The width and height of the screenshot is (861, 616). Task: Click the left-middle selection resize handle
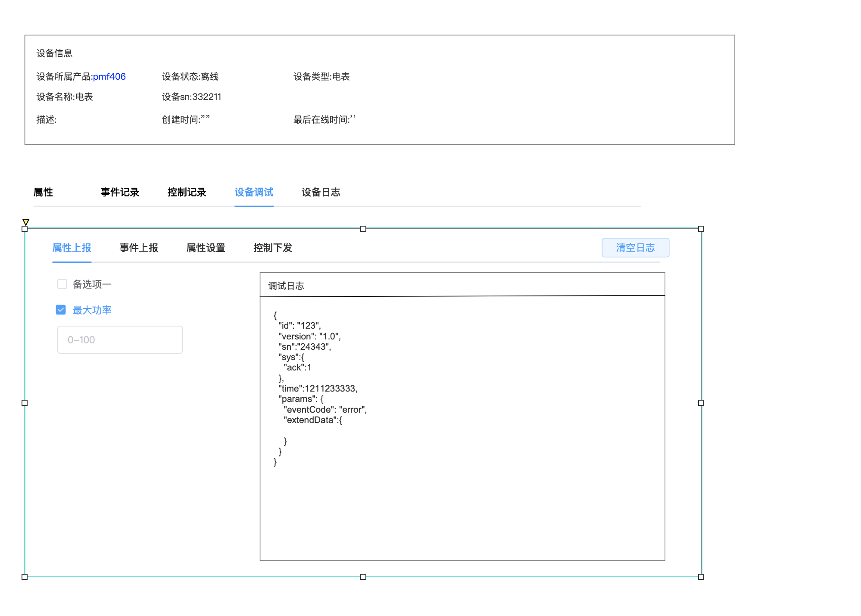pos(25,403)
